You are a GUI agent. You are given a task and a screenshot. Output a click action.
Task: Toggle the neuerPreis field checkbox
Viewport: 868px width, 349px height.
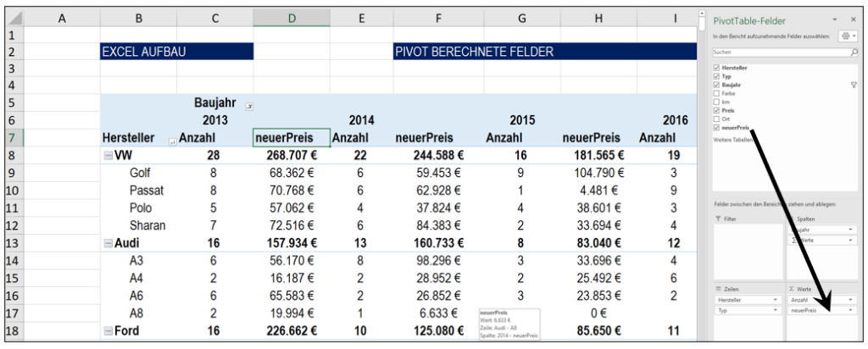click(717, 128)
